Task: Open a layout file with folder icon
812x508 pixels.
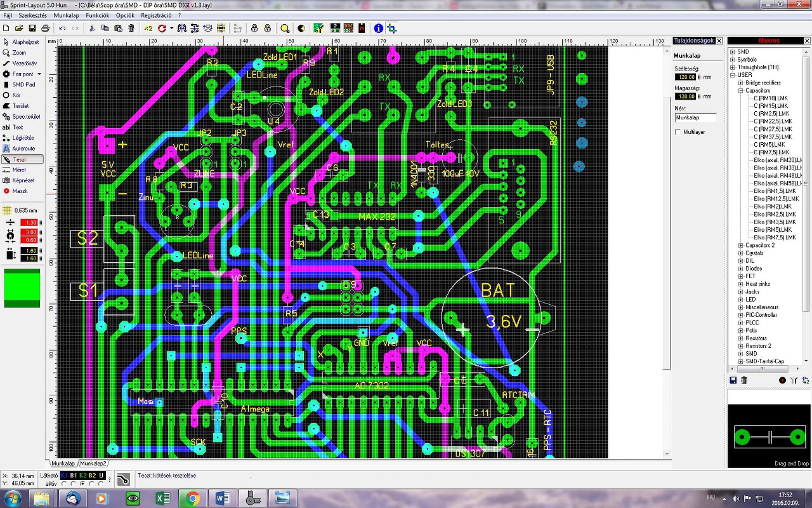Action: point(19,28)
